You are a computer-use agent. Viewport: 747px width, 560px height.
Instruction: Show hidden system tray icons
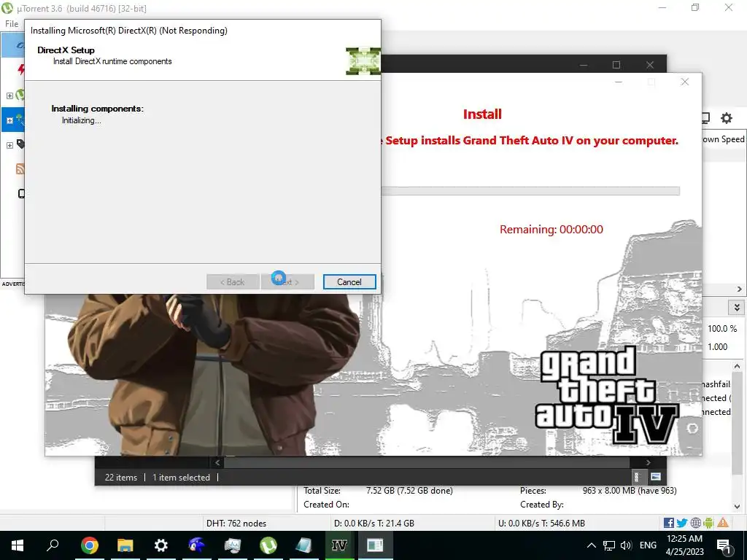[591, 545]
